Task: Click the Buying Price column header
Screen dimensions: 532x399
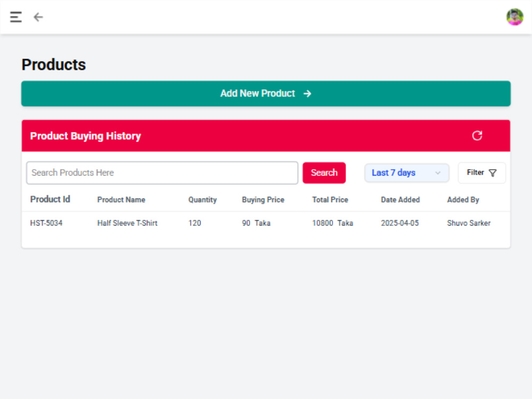Action: coord(263,200)
